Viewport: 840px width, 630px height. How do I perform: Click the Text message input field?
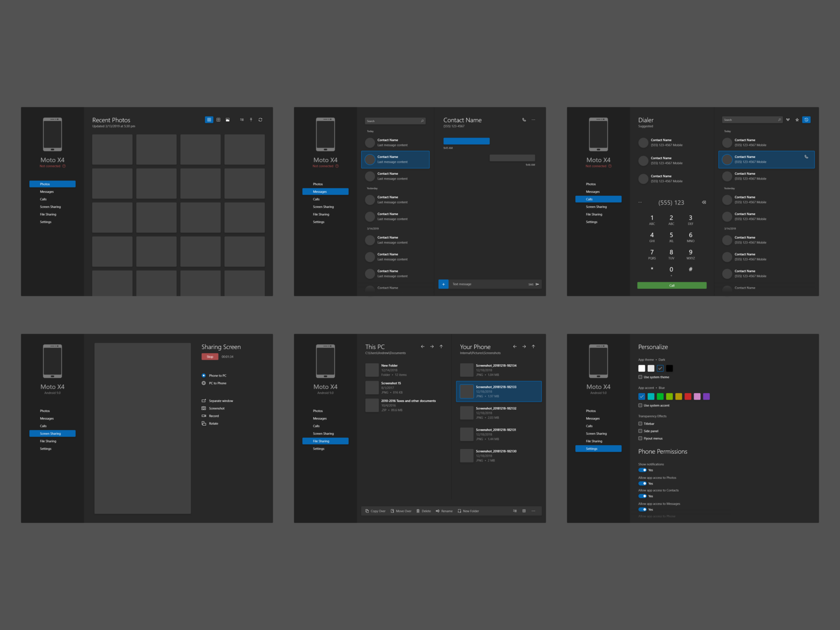[483, 284]
